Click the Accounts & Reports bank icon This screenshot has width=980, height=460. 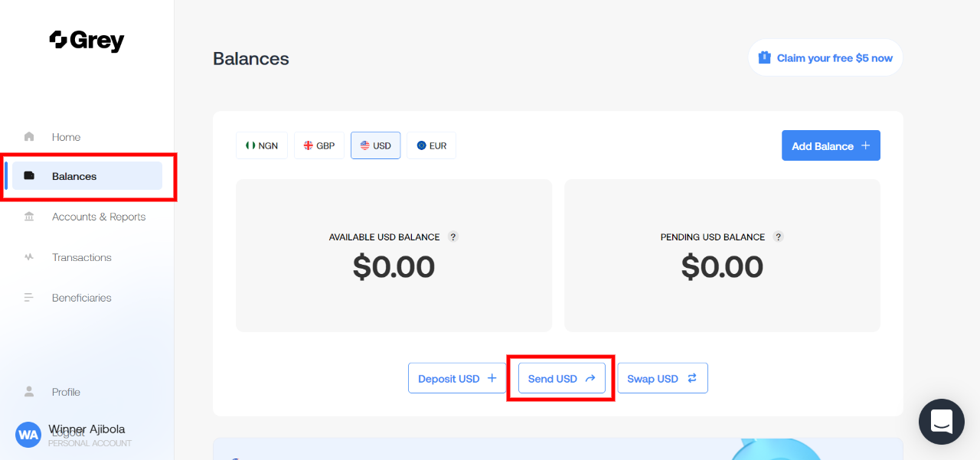[x=29, y=217]
